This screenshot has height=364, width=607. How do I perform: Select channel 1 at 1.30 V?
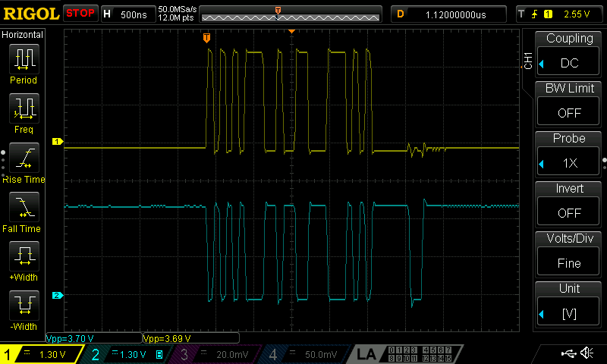click(x=41, y=354)
